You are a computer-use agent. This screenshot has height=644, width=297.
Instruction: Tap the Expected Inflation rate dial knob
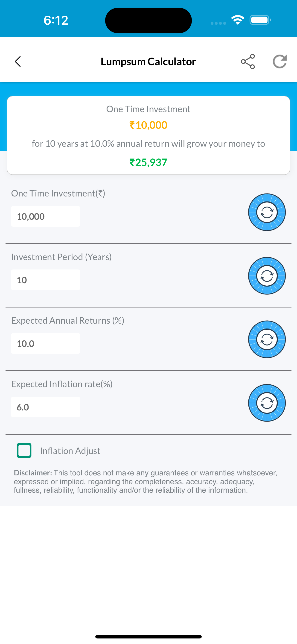point(267,403)
